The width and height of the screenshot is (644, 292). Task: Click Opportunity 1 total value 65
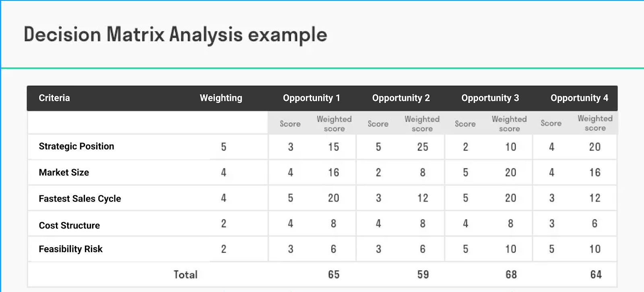[334, 275]
